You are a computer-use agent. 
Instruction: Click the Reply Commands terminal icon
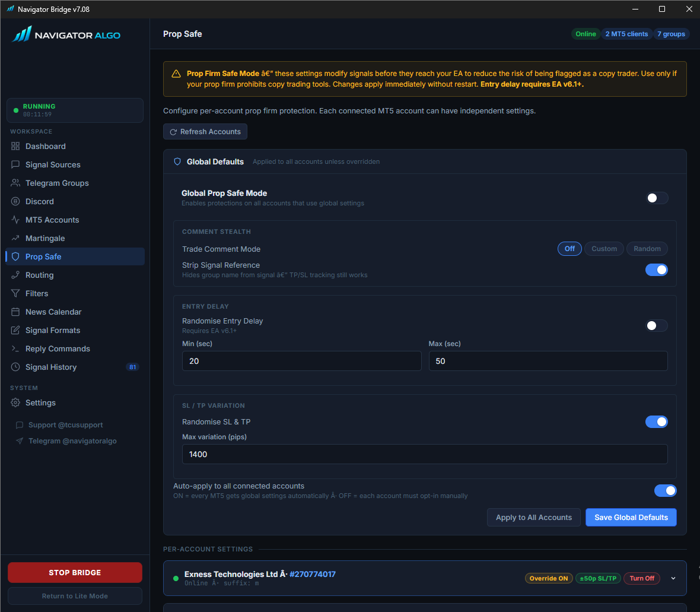click(x=15, y=348)
